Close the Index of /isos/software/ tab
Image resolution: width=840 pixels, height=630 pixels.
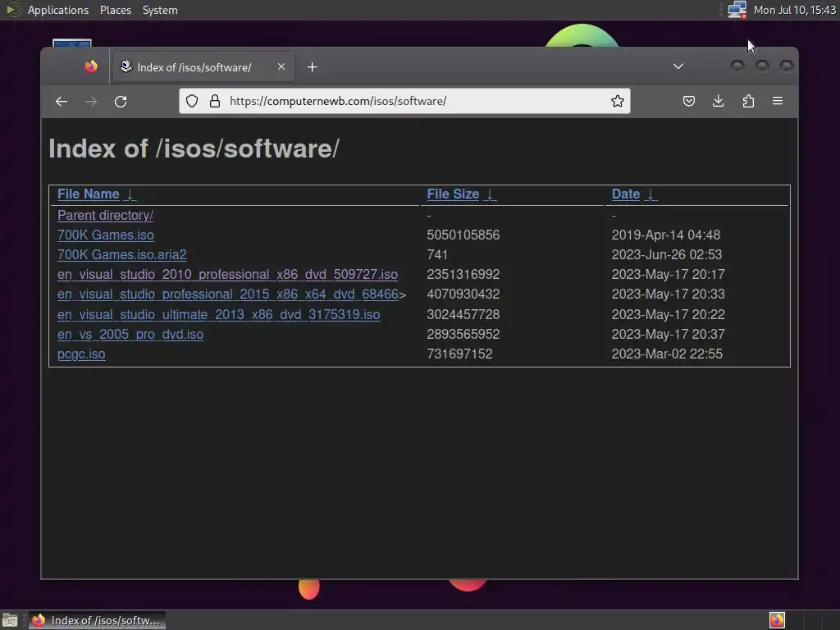click(x=281, y=66)
